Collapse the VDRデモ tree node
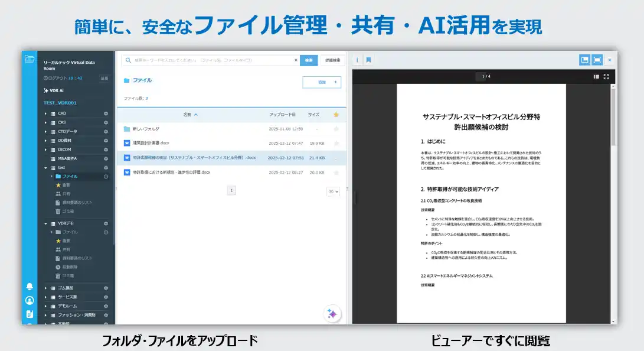 [45, 223]
